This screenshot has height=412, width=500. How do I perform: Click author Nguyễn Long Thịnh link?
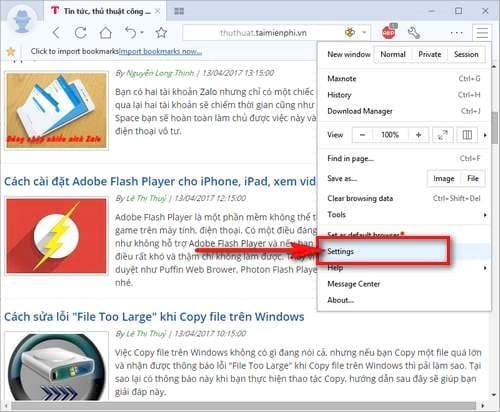(160, 73)
